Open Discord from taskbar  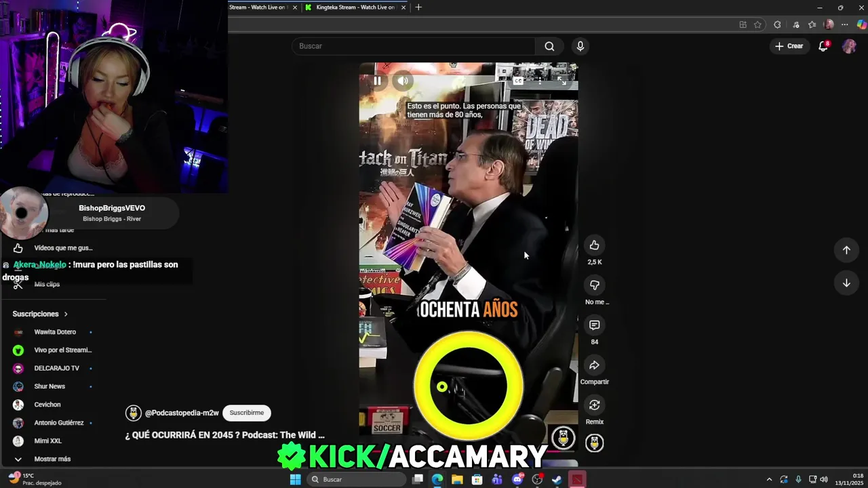click(x=517, y=479)
